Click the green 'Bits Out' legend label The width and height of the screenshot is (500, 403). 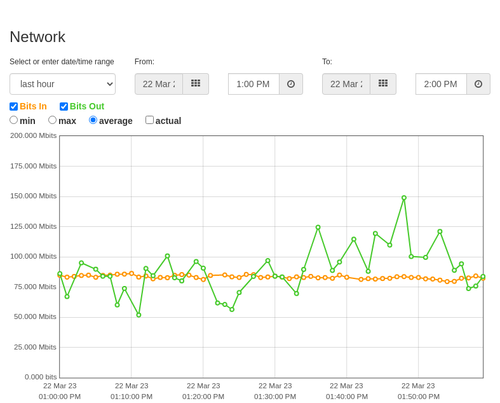[x=87, y=106]
